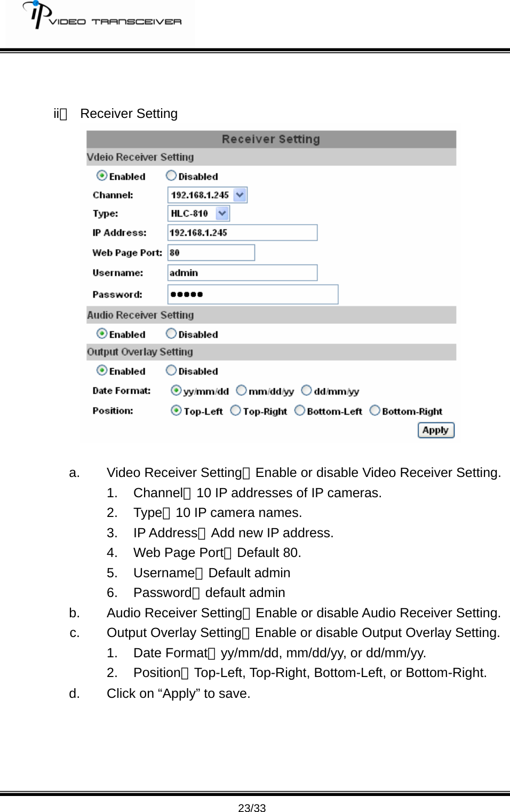Screen dimensions: 510x812
Task: Select yy/mm/dd date format
Action: (x=176, y=390)
